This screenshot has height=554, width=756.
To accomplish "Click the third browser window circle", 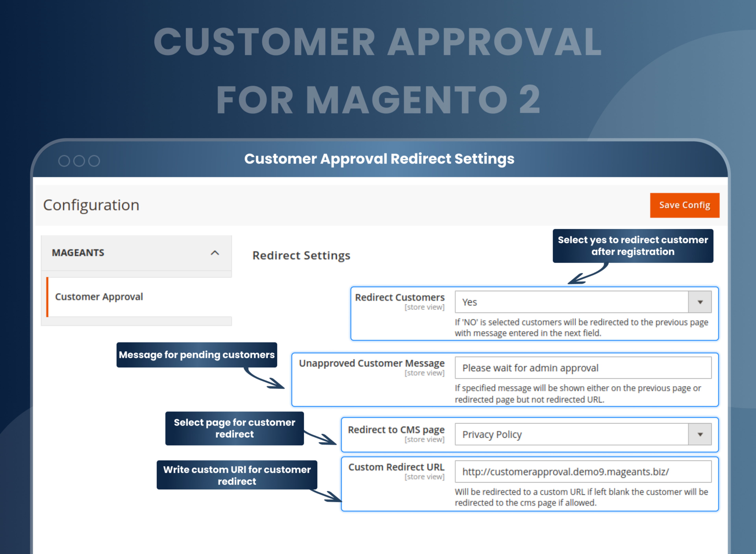I will (94, 161).
